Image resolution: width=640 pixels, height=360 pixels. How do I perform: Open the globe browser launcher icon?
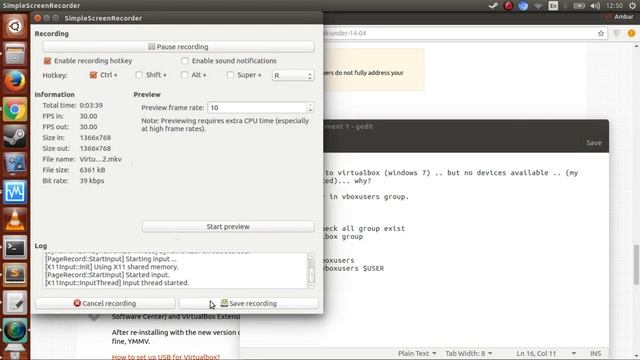tap(15, 330)
